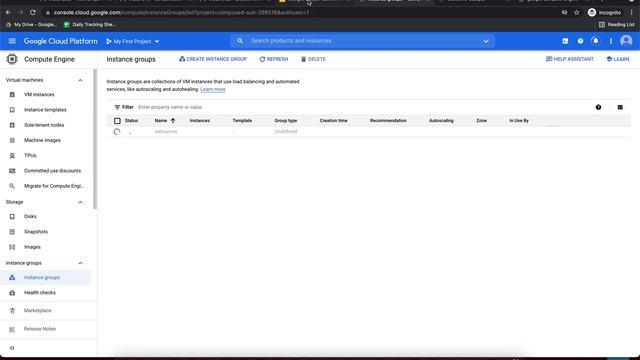
Task: Click the Refresh button
Action: (273, 59)
